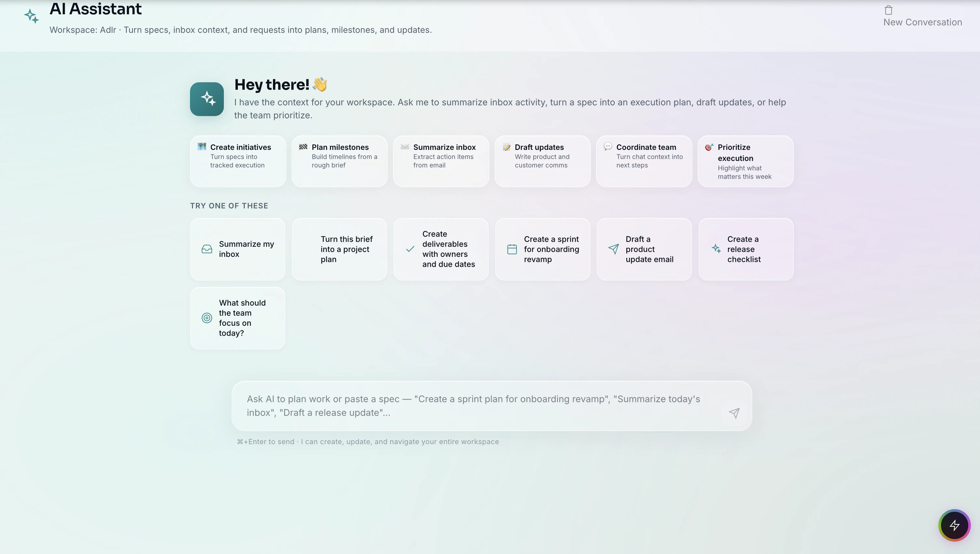Click the checkmark icon on deliverables card

(x=410, y=249)
